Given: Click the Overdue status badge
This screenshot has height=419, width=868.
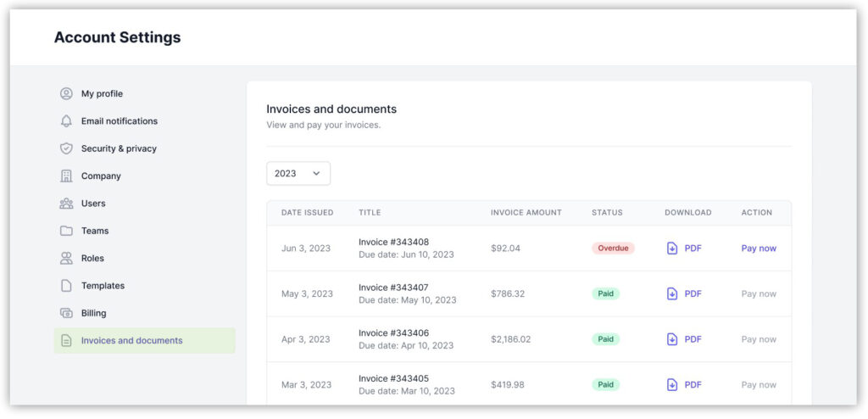Looking at the screenshot, I should click(612, 249).
